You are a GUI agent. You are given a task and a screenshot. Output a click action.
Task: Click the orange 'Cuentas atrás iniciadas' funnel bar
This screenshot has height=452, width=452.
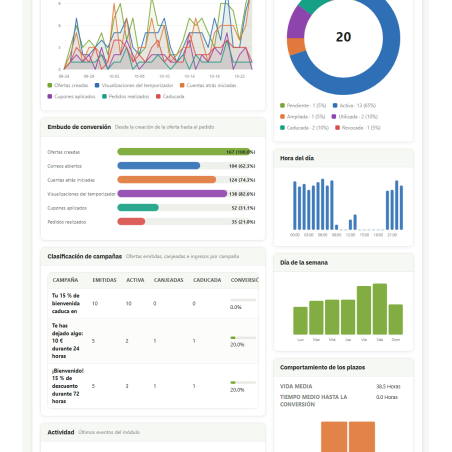[x=167, y=180]
